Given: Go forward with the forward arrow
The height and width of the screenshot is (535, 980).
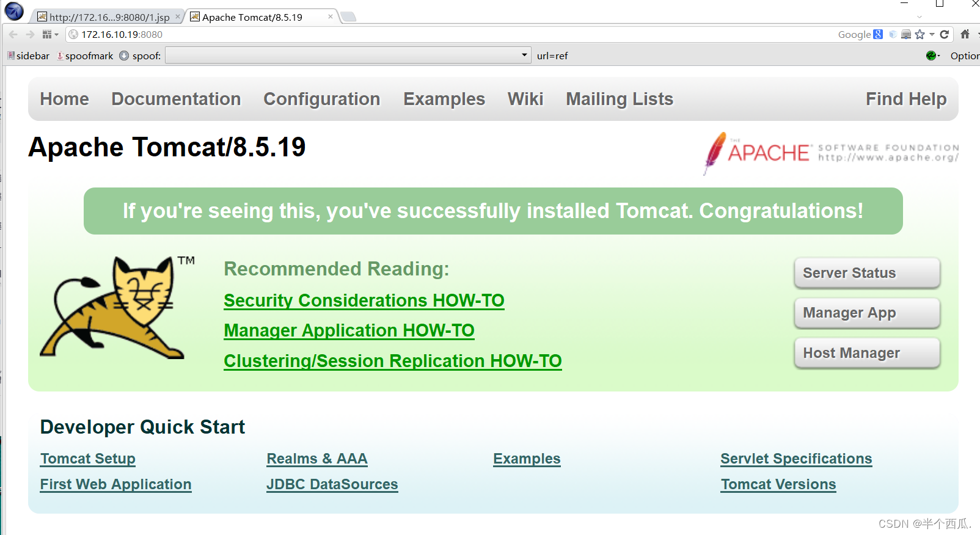Looking at the screenshot, I should pyautogui.click(x=30, y=35).
